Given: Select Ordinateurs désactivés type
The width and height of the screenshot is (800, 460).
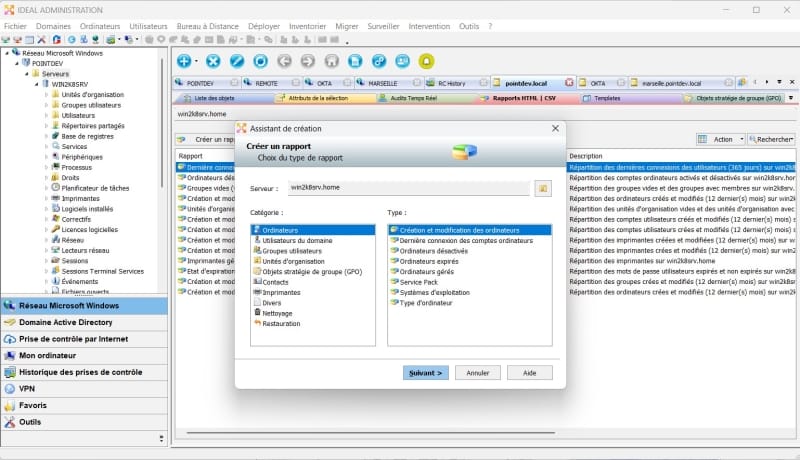Looking at the screenshot, I should [470, 251].
